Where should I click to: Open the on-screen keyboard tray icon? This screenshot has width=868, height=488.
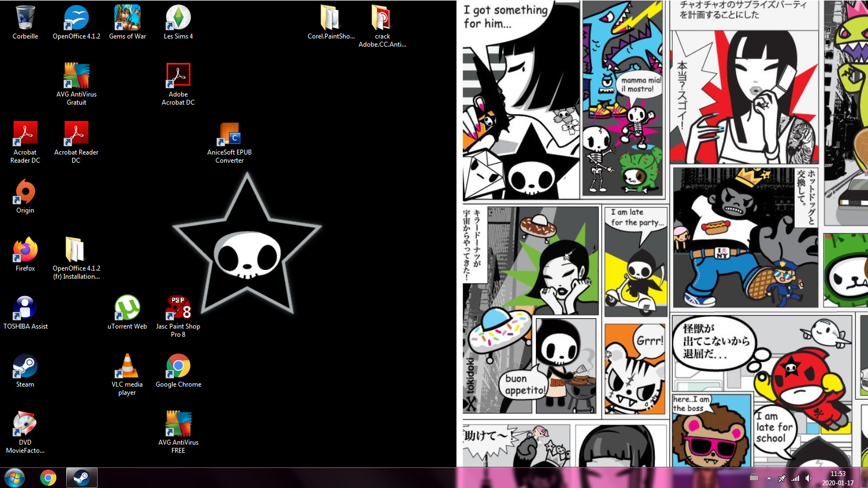click(754, 478)
